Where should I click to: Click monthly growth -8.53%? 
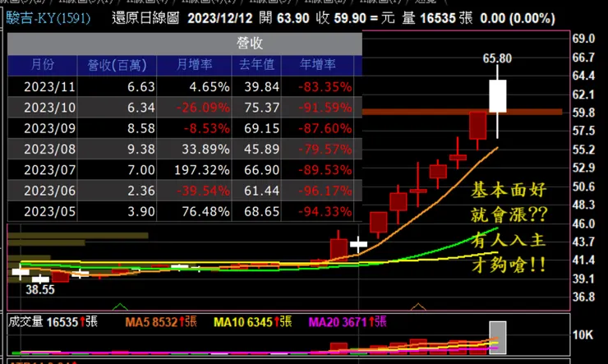(207, 128)
